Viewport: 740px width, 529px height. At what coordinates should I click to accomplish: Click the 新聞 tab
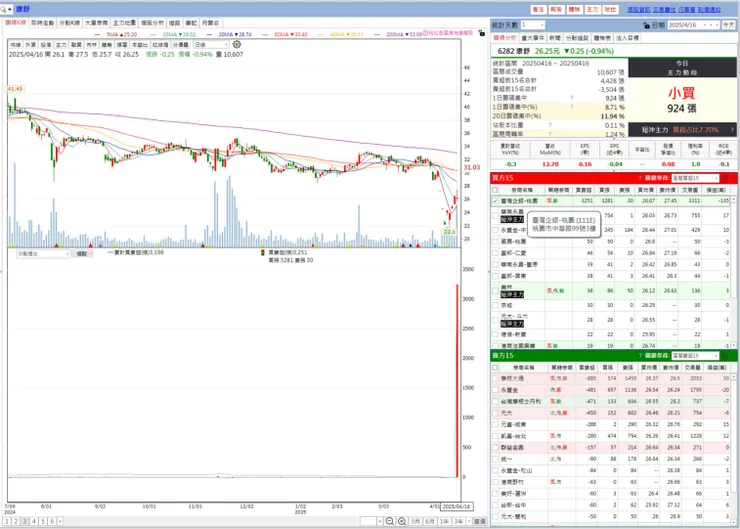pos(555,38)
